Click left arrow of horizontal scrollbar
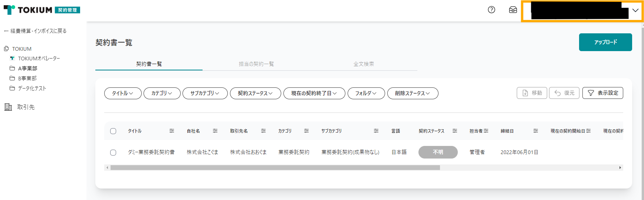Screen dimensions: 644x200 [x=107, y=168]
